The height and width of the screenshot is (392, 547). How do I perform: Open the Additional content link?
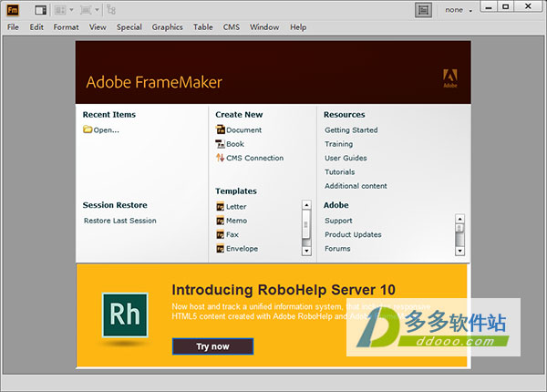[356, 186]
